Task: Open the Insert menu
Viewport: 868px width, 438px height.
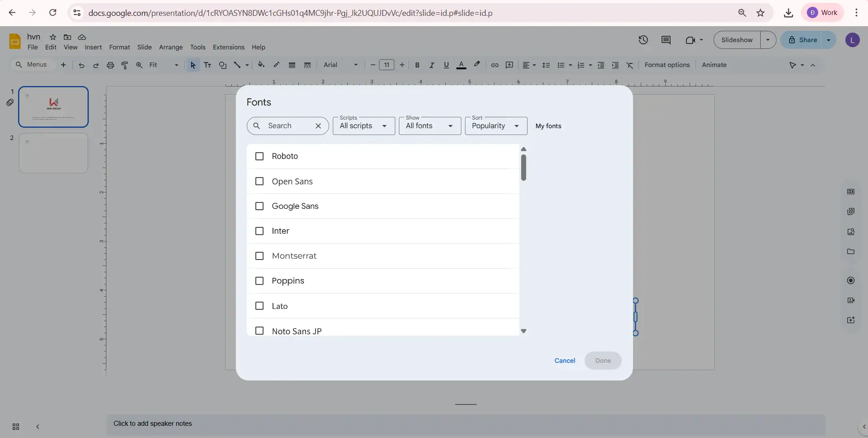Action: (93, 47)
